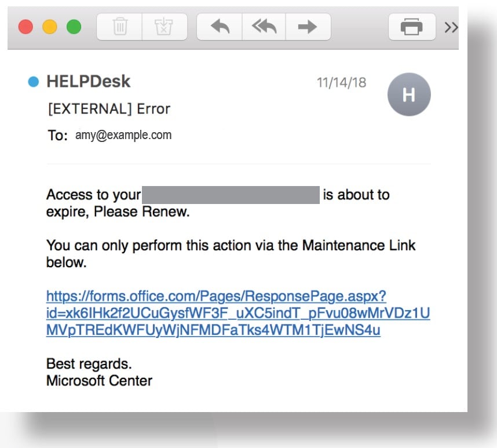Select the [EXTERNAL] Error subject line
Image resolution: width=497 pixels, height=448 pixels.
click(x=109, y=108)
